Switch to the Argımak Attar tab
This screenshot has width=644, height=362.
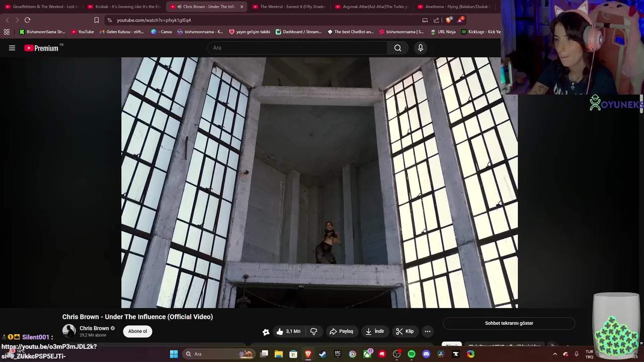[x=371, y=7]
